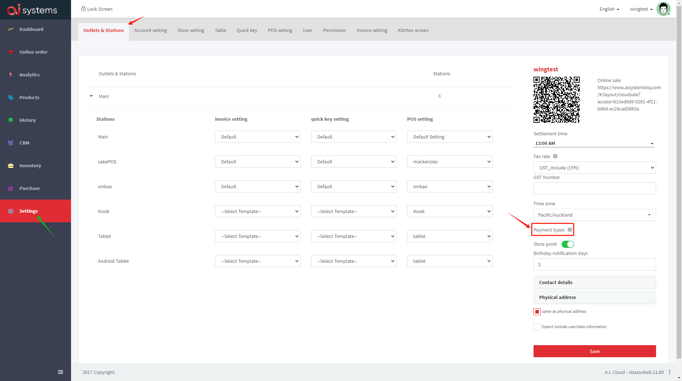This screenshot has width=682, height=381.
Task: Switch to the Permission tab
Action: 334,30
